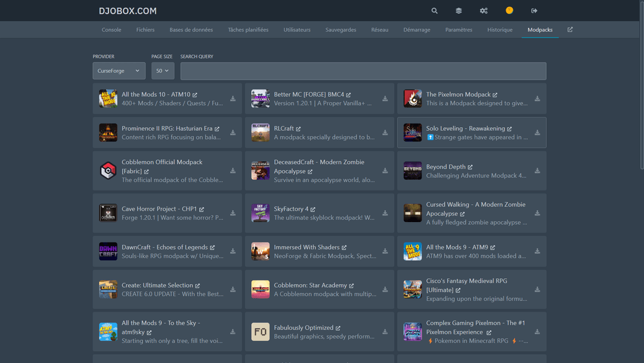The image size is (644, 363).
Task: Open All the Mods 10 - ATM10 title link
Action: point(156,94)
